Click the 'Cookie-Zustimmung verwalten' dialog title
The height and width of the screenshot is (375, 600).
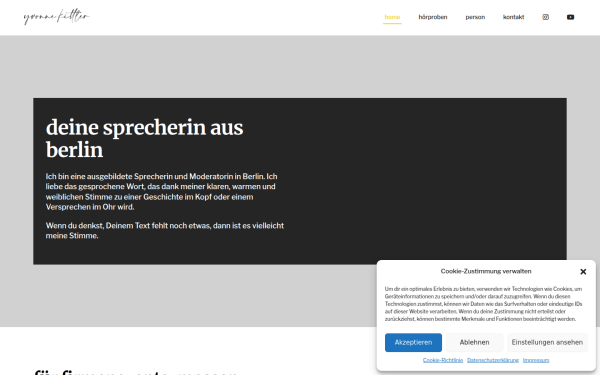(x=486, y=271)
